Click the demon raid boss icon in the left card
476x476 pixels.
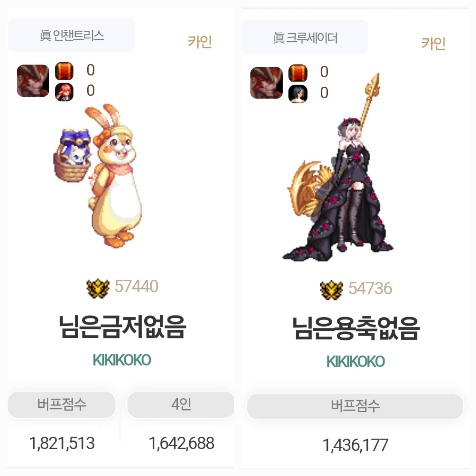click(33, 81)
